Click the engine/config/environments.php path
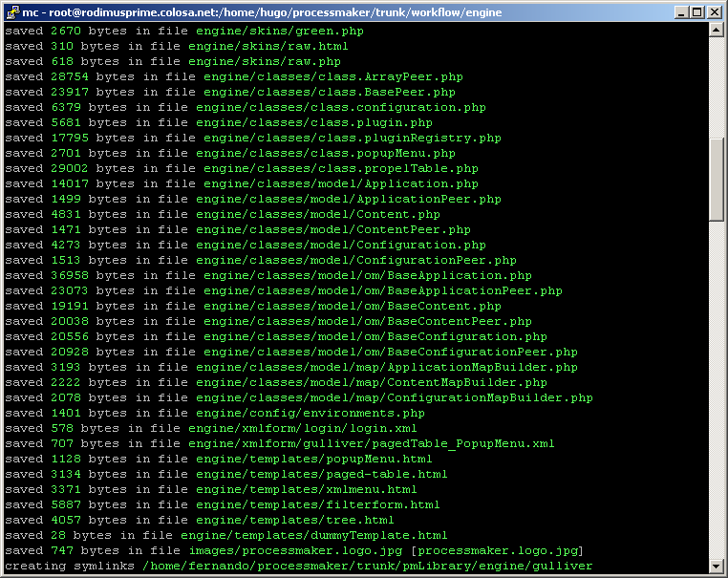Screen dimensions: 728x578 tap(310, 413)
